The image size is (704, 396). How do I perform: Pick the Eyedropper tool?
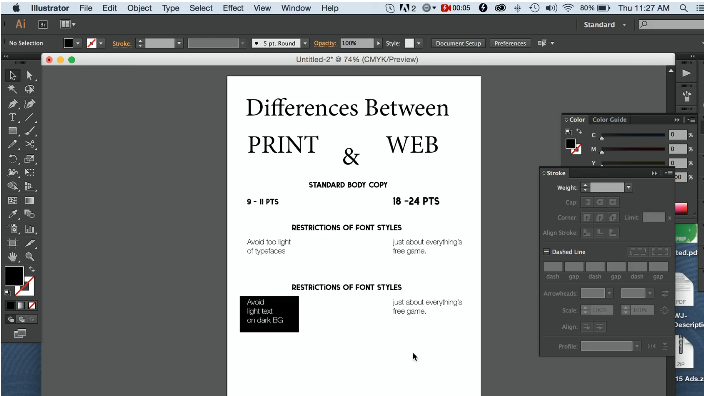[13, 214]
